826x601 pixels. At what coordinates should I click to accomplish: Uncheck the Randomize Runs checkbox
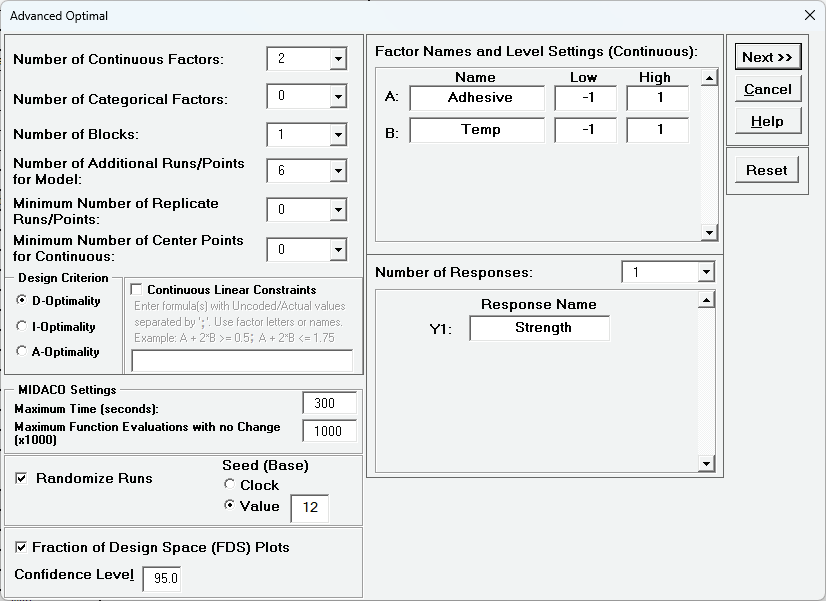coord(21,478)
